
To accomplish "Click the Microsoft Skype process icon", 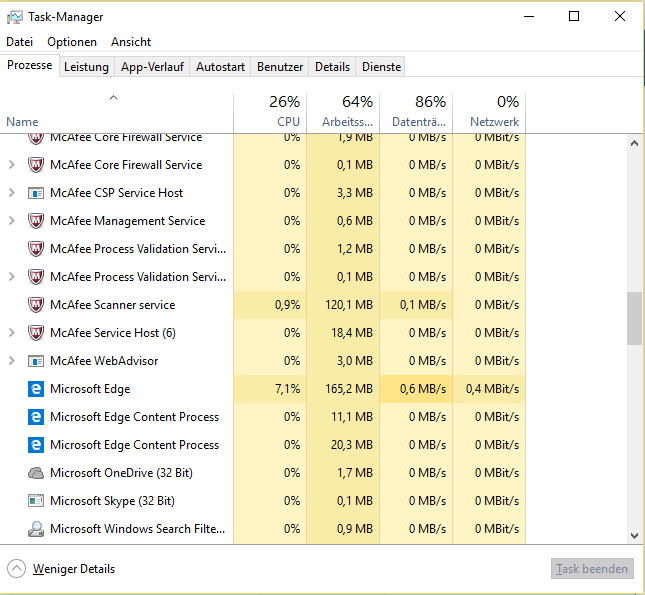I will pyautogui.click(x=36, y=501).
